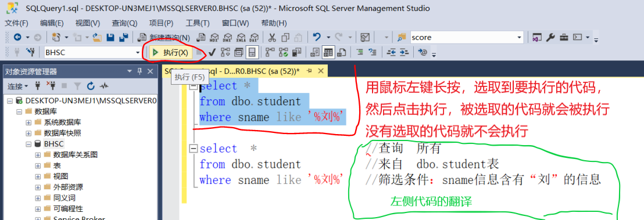
Task: Click the Change Connection plug icon
Action: (30, 52)
